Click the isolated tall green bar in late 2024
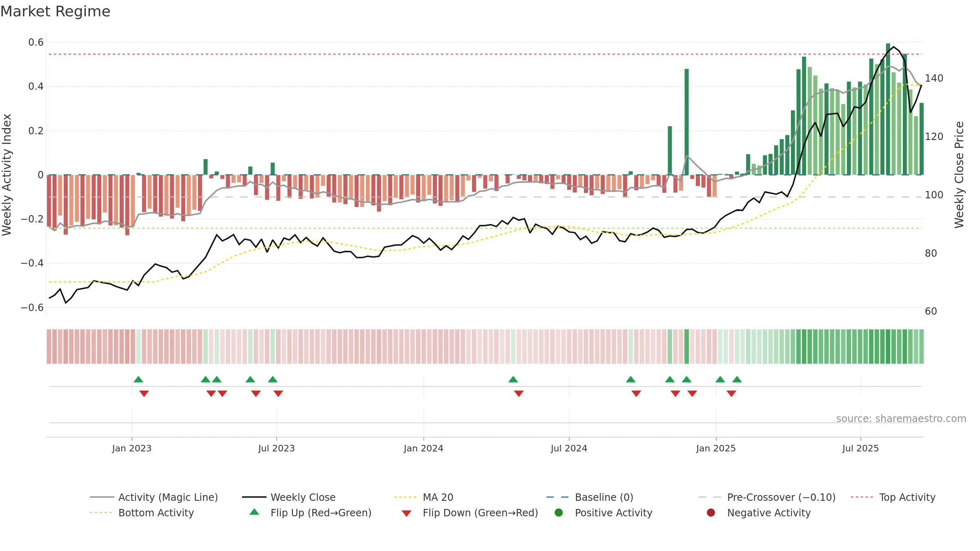 [x=687, y=122]
